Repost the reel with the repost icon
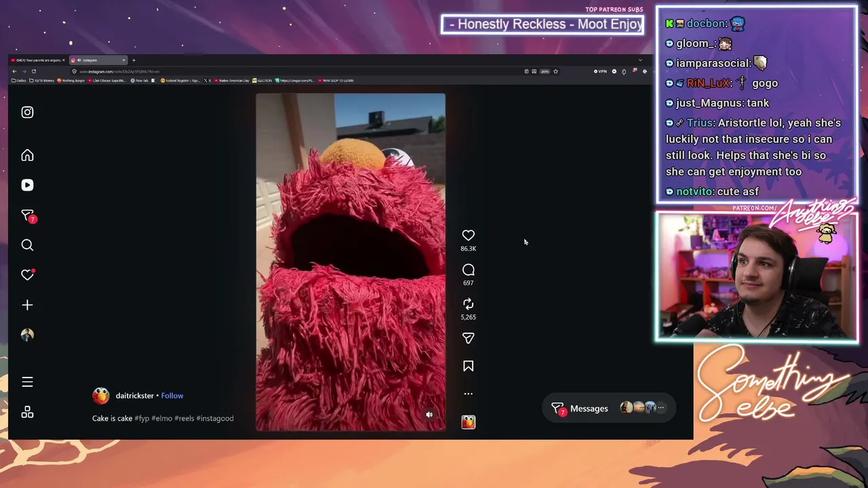The width and height of the screenshot is (868, 488). [468, 304]
